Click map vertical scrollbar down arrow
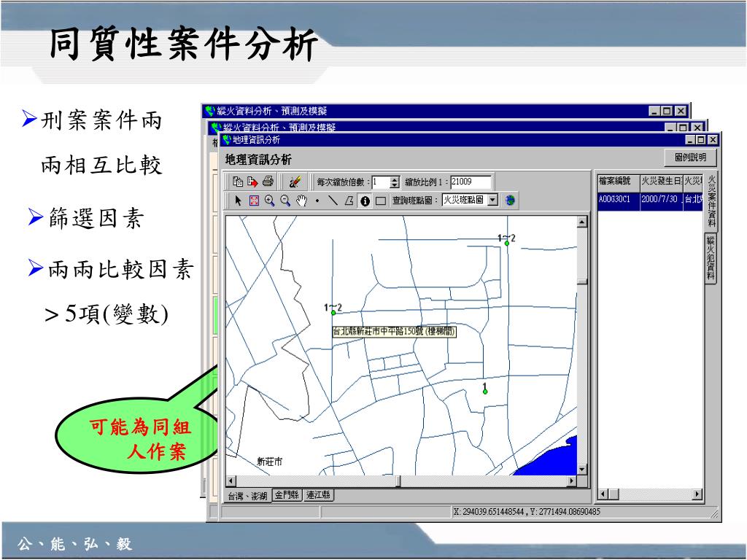This screenshot has height=560, width=747. click(x=582, y=470)
